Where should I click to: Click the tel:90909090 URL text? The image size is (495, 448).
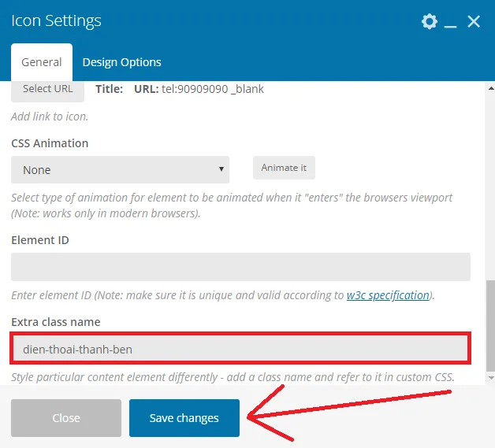click(195, 89)
